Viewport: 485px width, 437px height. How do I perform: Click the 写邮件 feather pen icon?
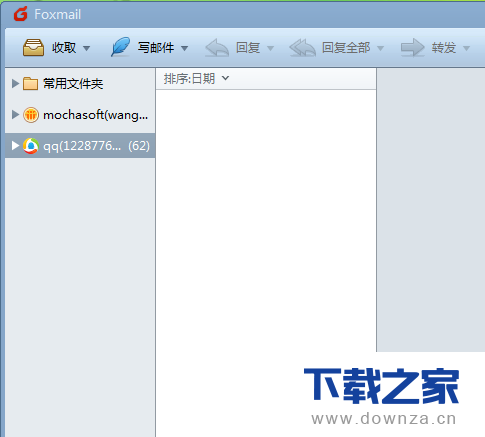pyautogui.click(x=120, y=47)
